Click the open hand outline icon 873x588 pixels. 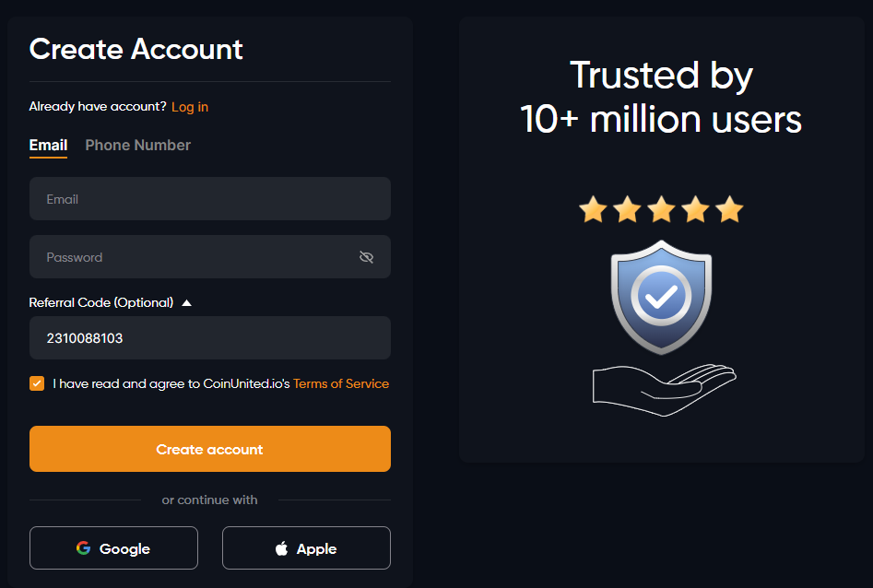[665, 390]
